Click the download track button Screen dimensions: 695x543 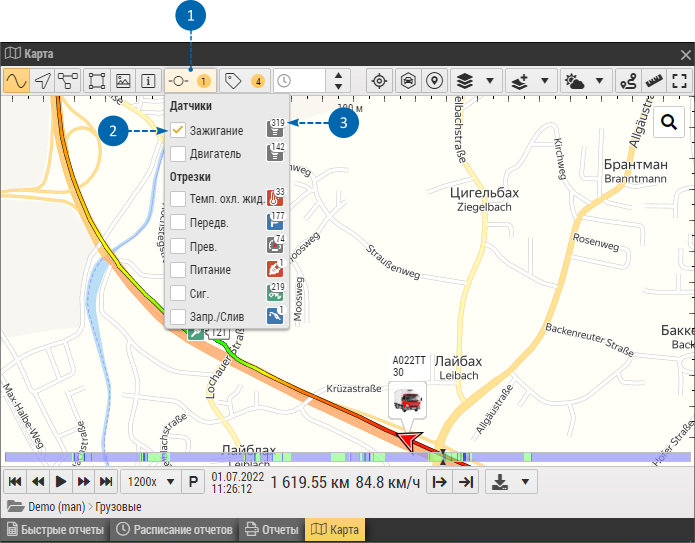[500, 482]
